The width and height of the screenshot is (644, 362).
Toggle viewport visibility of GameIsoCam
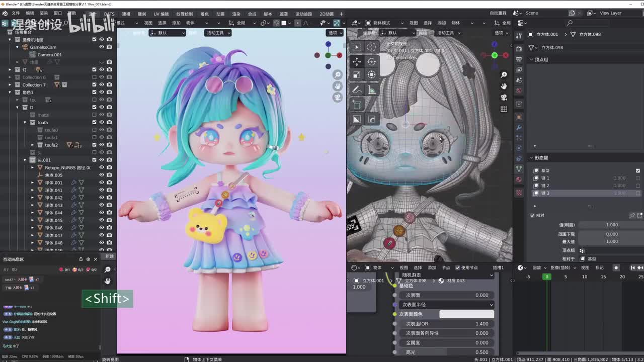102,47
